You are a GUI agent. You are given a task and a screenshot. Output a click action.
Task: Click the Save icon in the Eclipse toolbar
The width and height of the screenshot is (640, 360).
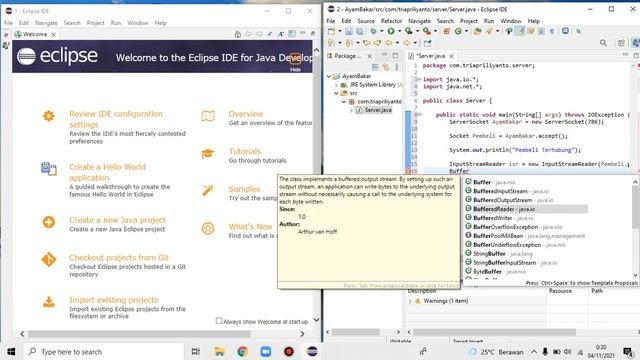point(349,31)
